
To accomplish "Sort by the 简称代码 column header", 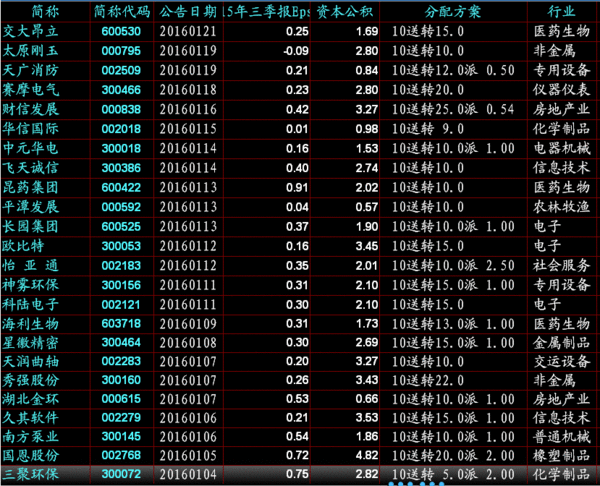I will coord(122,12).
